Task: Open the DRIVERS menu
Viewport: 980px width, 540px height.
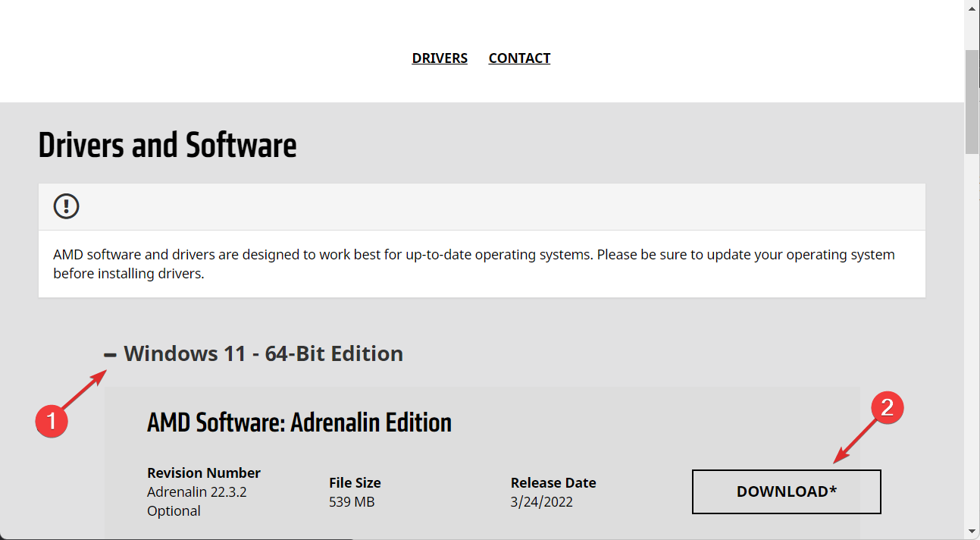Action: [440, 58]
